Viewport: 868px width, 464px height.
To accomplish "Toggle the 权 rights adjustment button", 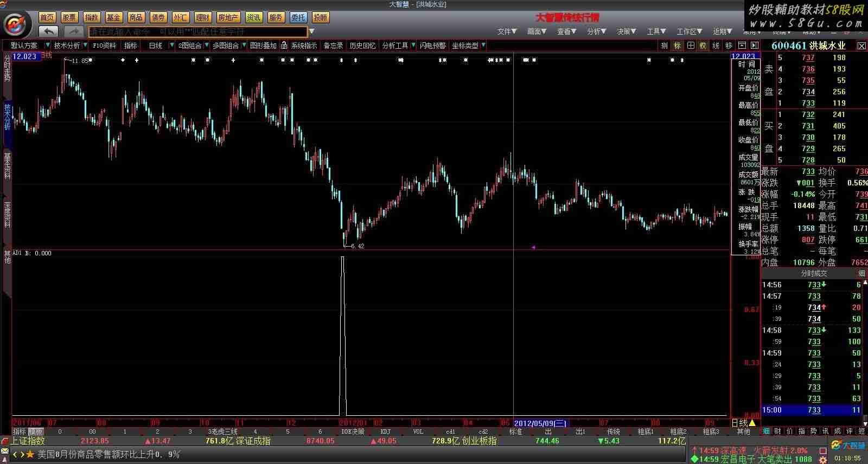I will [703, 46].
